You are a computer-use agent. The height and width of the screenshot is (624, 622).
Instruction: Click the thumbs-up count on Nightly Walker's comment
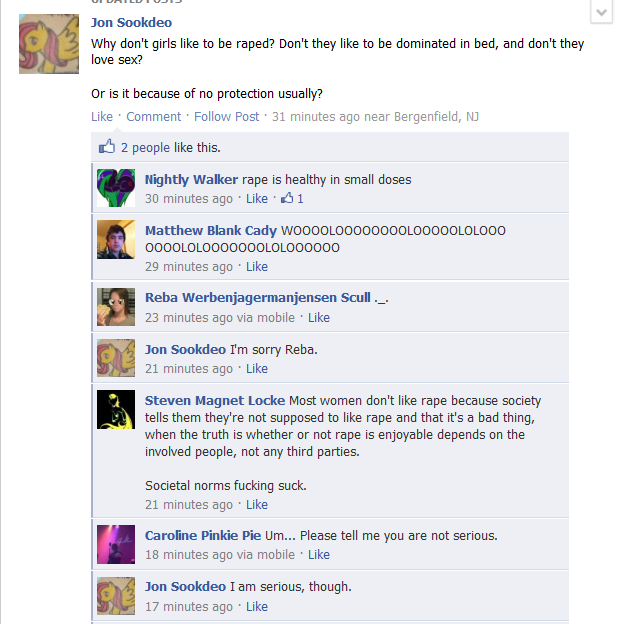(292, 198)
